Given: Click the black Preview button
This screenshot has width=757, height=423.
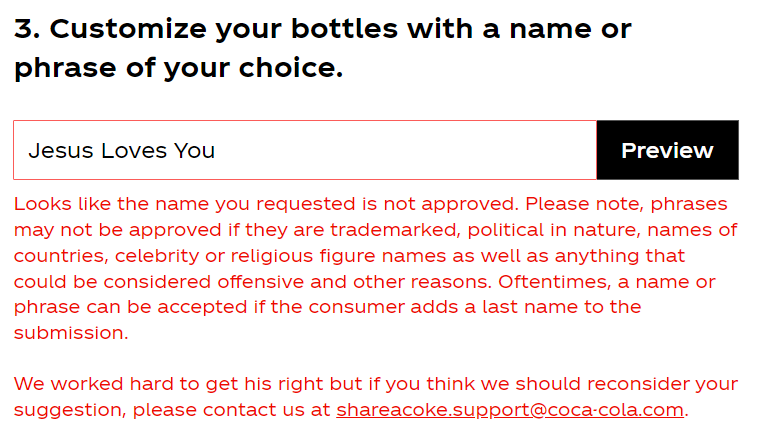Looking at the screenshot, I should coord(667,150).
